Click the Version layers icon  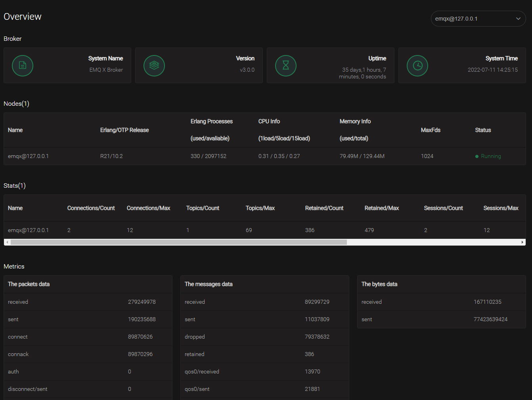click(x=154, y=66)
